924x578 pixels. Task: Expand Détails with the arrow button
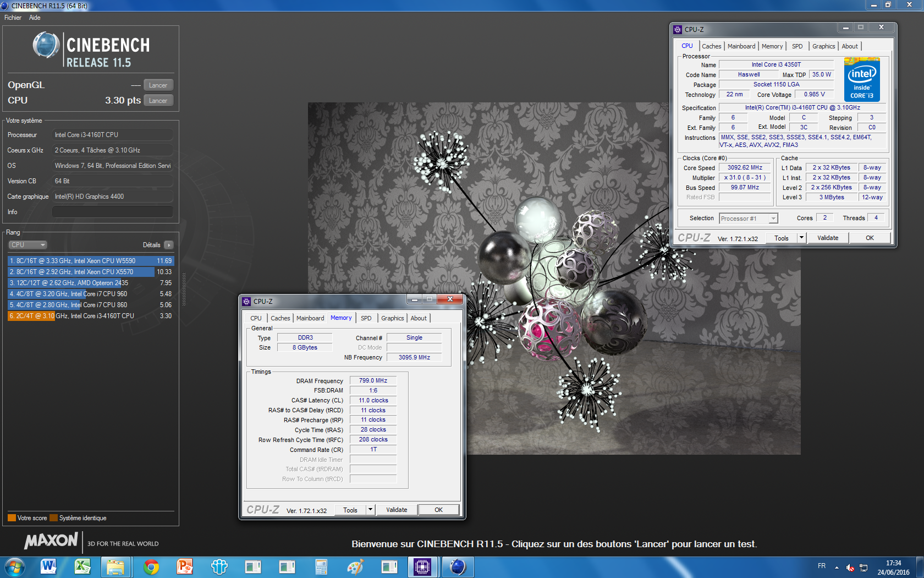(168, 245)
